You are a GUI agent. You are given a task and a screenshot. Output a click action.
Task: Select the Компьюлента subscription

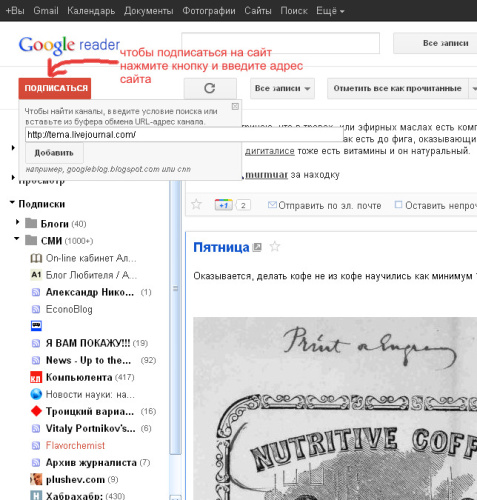point(79,377)
